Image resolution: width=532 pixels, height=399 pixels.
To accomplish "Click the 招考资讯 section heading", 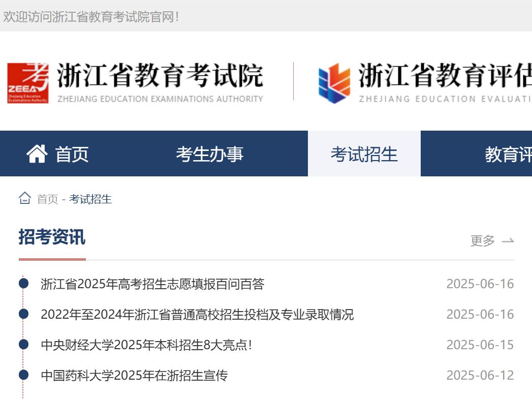I will pyautogui.click(x=52, y=236).
